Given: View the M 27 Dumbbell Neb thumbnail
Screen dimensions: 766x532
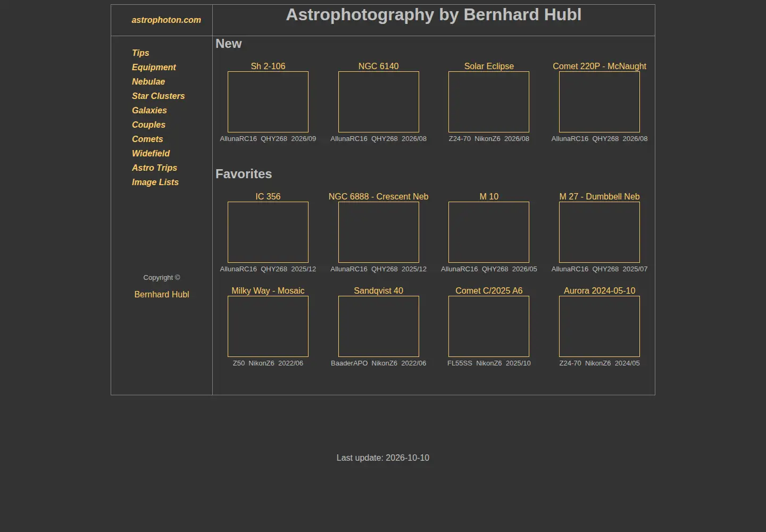Looking at the screenshot, I should (x=600, y=232).
